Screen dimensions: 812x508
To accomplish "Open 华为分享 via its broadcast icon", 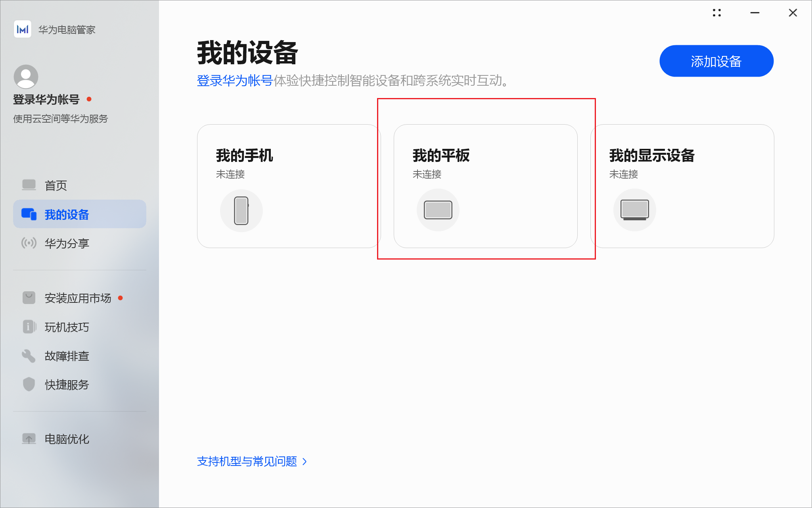I will pos(28,243).
